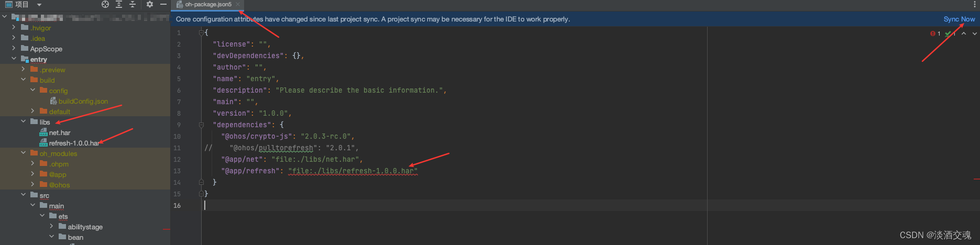Select the oh_modules folder row
Image resolution: width=980 pixels, height=245 pixels.
coord(85,153)
